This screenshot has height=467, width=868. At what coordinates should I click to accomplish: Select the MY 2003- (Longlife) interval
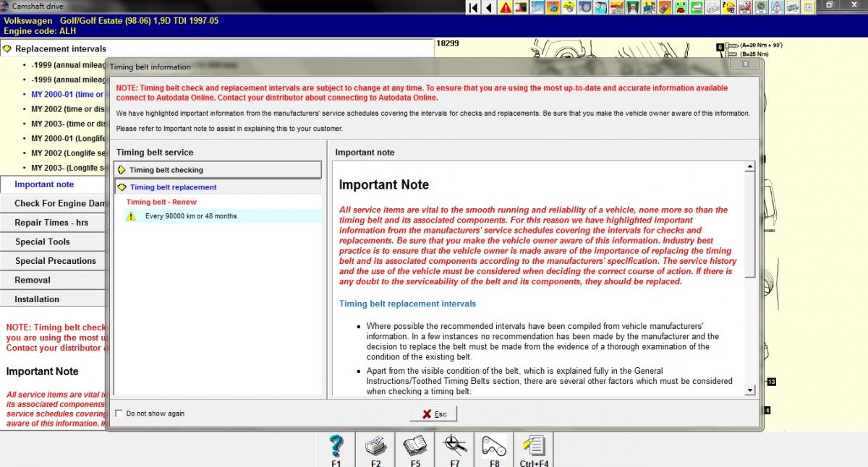point(67,168)
